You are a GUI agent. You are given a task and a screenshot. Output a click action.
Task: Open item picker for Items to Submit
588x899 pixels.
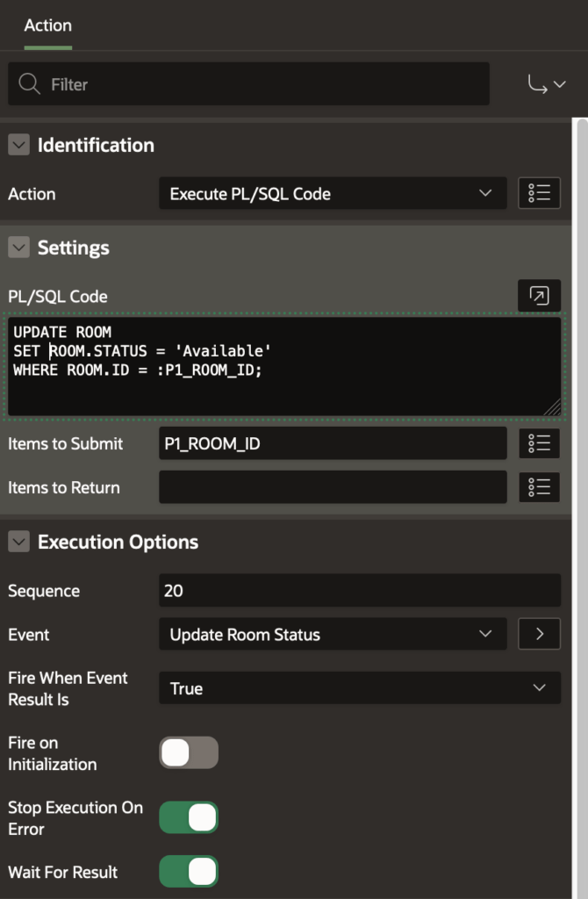pyautogui.click(x=539, y=443)
